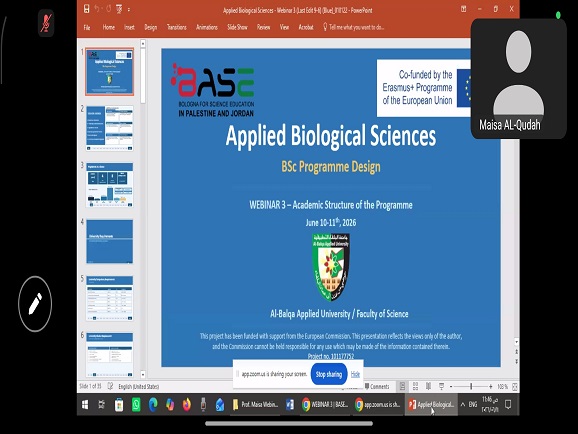This screenshot has width=578, height=434.
Task: Click the slide panel vertical scrollbar thumb
Action: (143, 76)
